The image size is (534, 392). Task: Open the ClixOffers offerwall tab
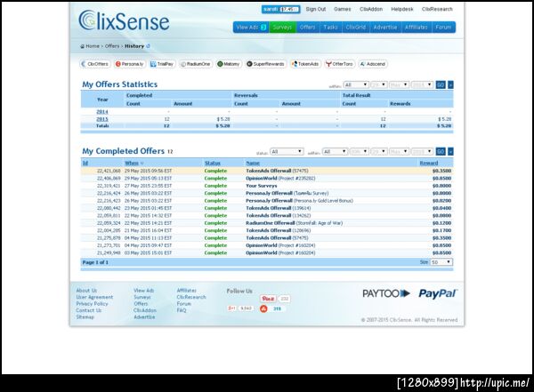[95, 64]
